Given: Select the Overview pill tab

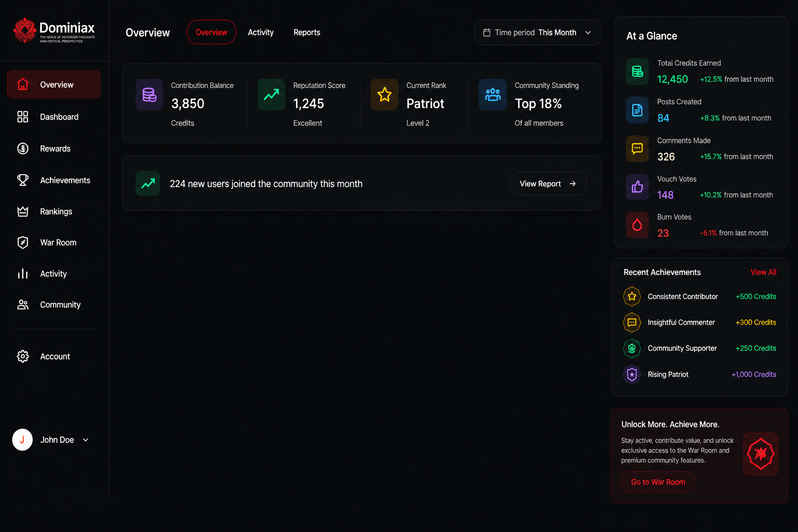Looking at the screenshot, I should [211, 32].
